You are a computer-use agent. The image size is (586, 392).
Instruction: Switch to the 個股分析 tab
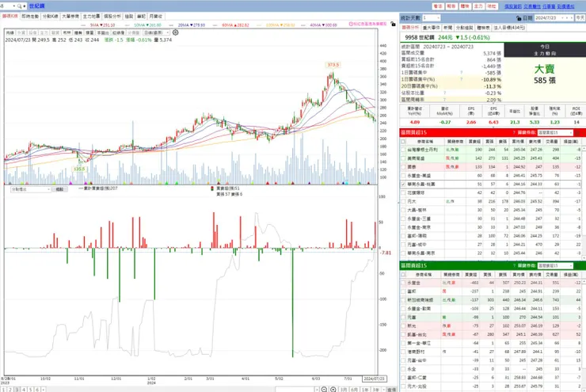[112, 17]
